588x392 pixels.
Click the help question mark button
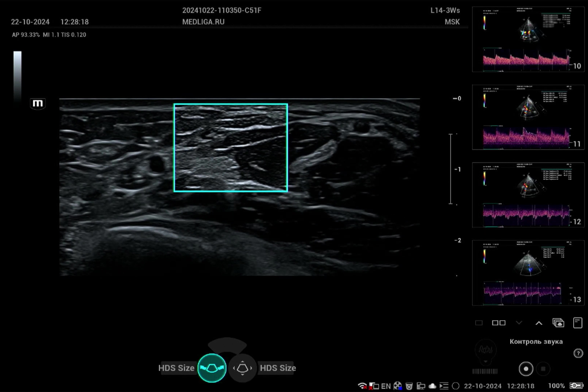[578, 353]
